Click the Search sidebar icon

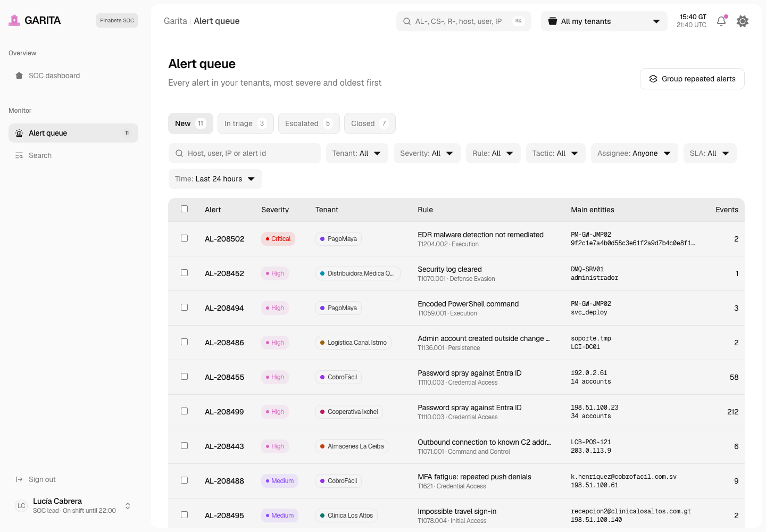(19, 155)
